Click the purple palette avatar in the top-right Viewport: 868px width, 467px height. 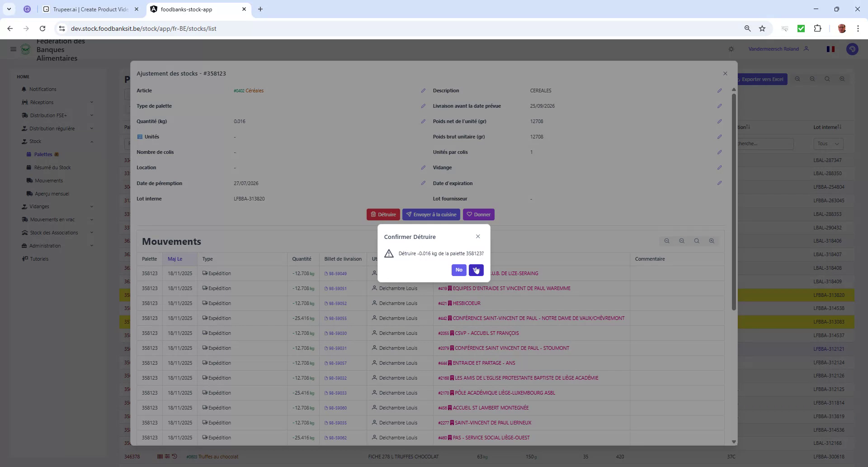click(853, 49)
